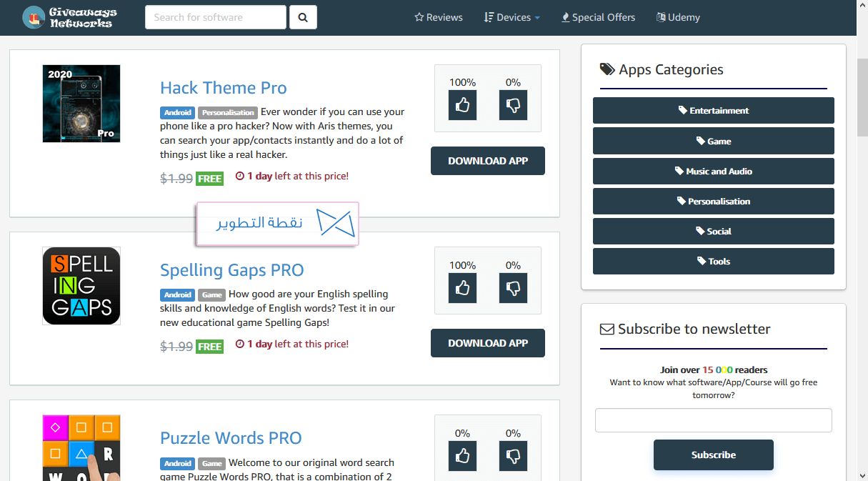
Task: Open the Hack Theme Pro title link
Action: point(224,87)
